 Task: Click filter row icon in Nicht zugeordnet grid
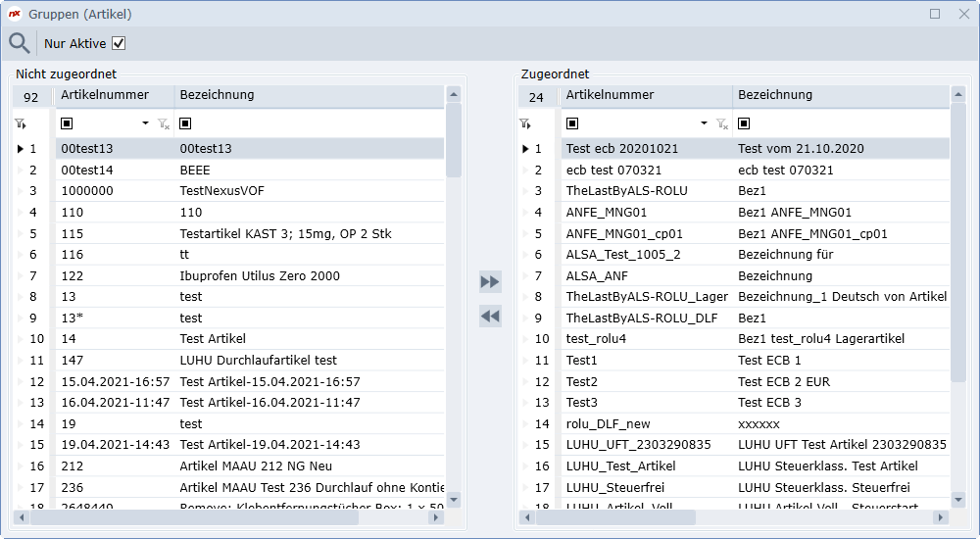pyautogui.click(x=20, y=124)
